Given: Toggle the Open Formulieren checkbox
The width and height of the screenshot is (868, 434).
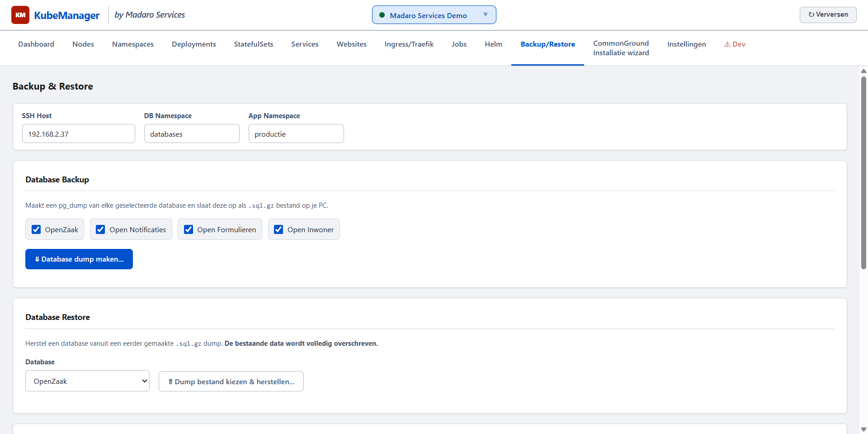Looking at the screenshot, I should (x=189, y=229).
